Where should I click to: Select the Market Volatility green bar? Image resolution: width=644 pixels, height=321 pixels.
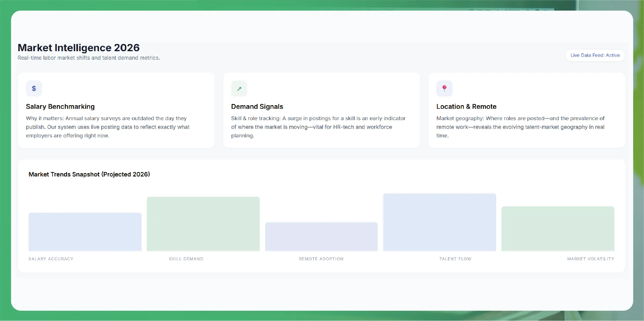point(558,228)
